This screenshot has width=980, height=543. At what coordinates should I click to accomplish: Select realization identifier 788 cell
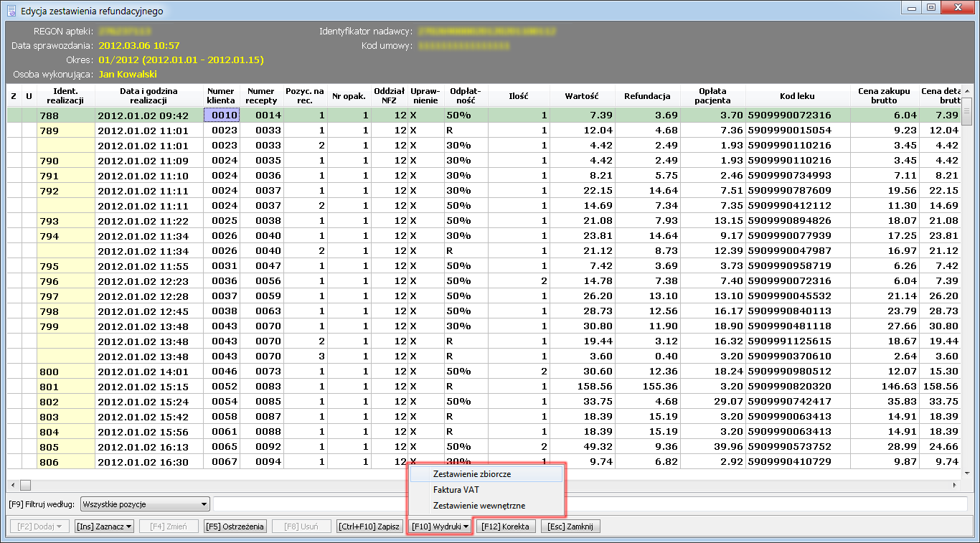coord(65,115)
